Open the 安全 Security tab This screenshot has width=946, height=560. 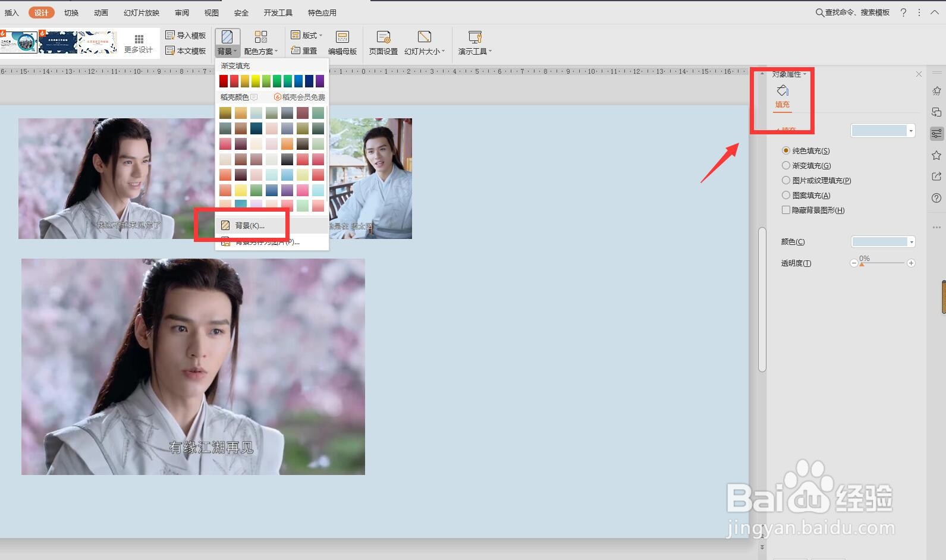241,12
